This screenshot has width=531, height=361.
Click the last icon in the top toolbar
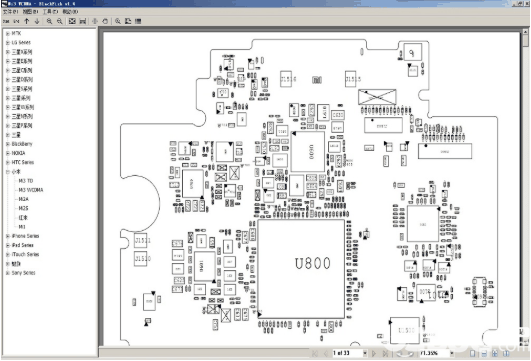pyautogui.click(x=138, y=21)
